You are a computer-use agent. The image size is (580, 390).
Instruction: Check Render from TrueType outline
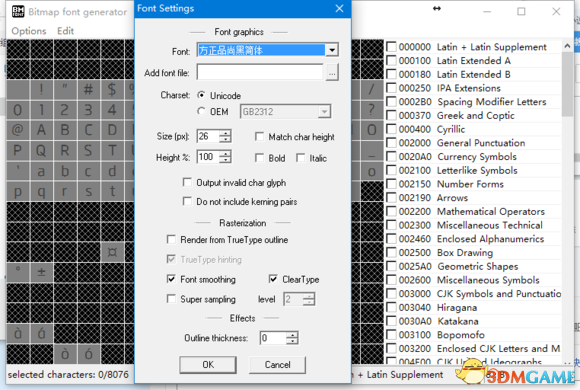171,239
